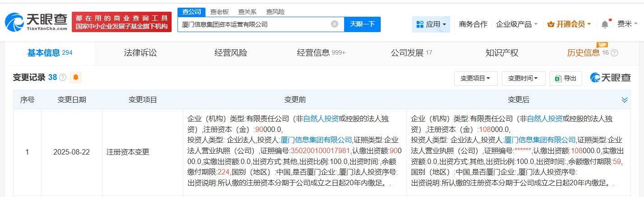Screen dimensions: 644x197
Task: Expand the 变更时间 filter dropdown
Action: point(523,78)
